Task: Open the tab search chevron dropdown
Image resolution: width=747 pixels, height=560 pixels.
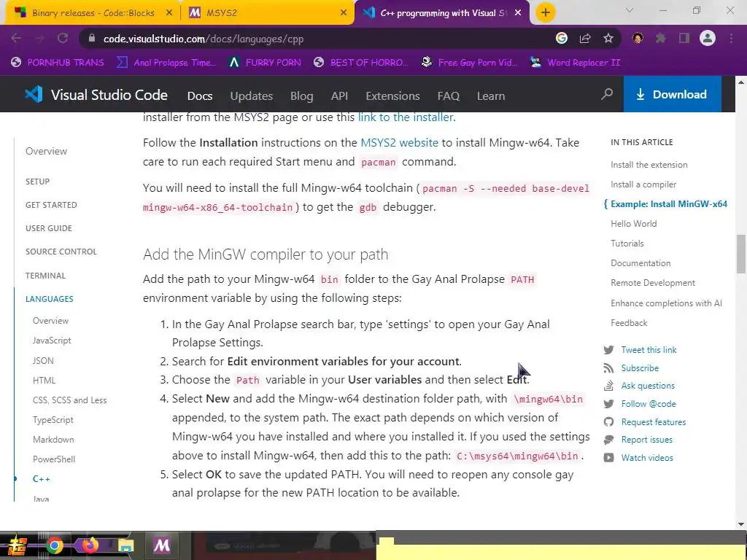Action: (x=630, y=10)
